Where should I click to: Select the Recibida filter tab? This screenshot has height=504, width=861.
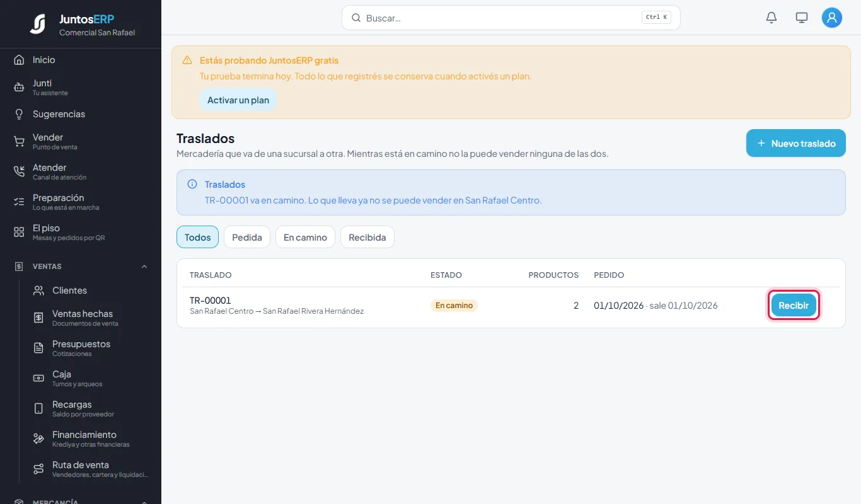coord(367,237)
